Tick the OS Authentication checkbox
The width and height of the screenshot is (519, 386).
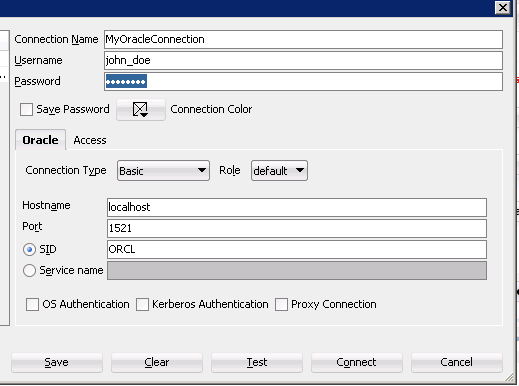[32, 304]
